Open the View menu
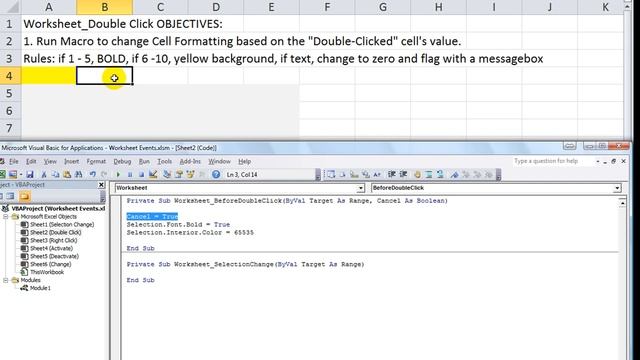640x360 pixels. click(50, 161)
